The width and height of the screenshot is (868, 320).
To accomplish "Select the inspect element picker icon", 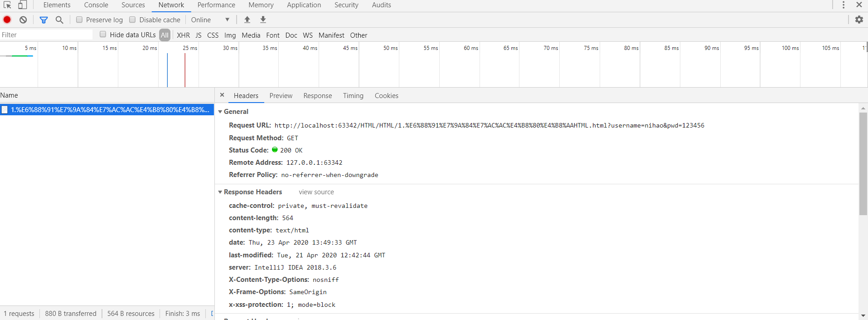I will pos(7,5).
